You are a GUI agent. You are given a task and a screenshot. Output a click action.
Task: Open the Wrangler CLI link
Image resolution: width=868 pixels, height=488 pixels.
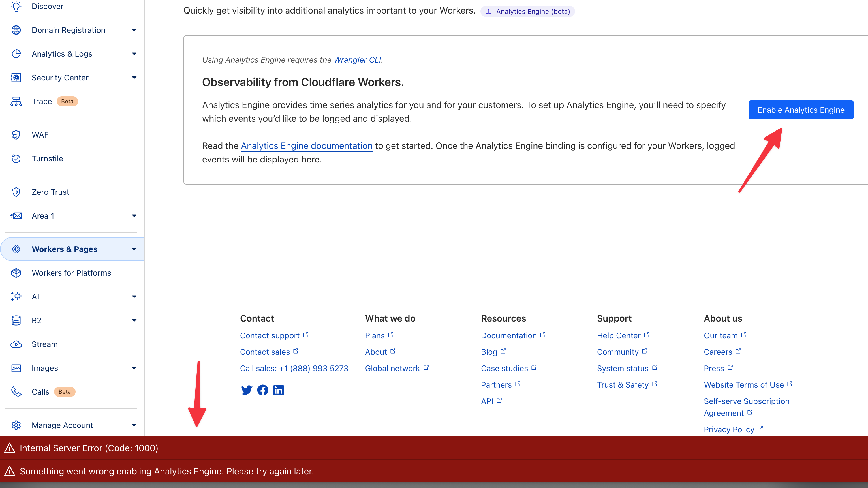coord(357,60)
